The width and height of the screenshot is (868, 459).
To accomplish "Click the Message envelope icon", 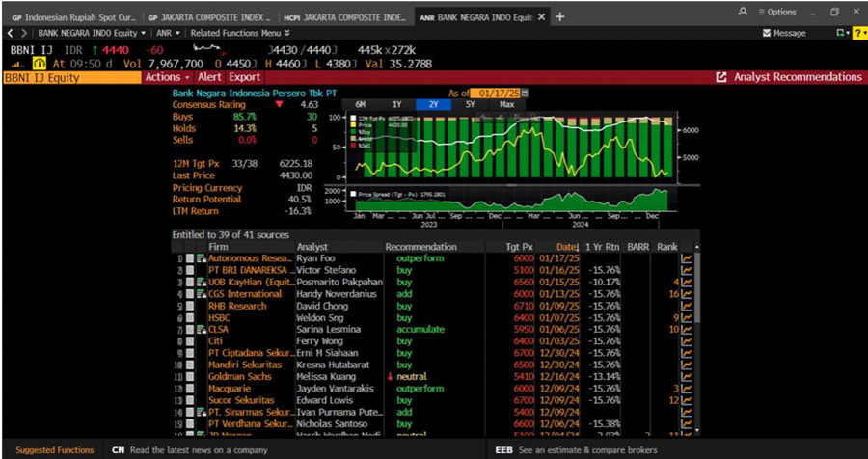I will pos(768,33).
